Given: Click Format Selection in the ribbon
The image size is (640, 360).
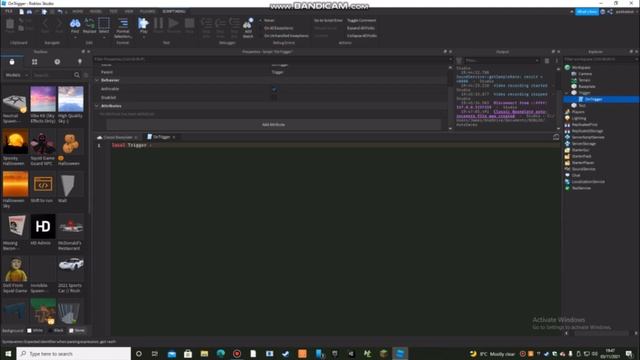Looking at the screenshot, I should coord(123,28).
